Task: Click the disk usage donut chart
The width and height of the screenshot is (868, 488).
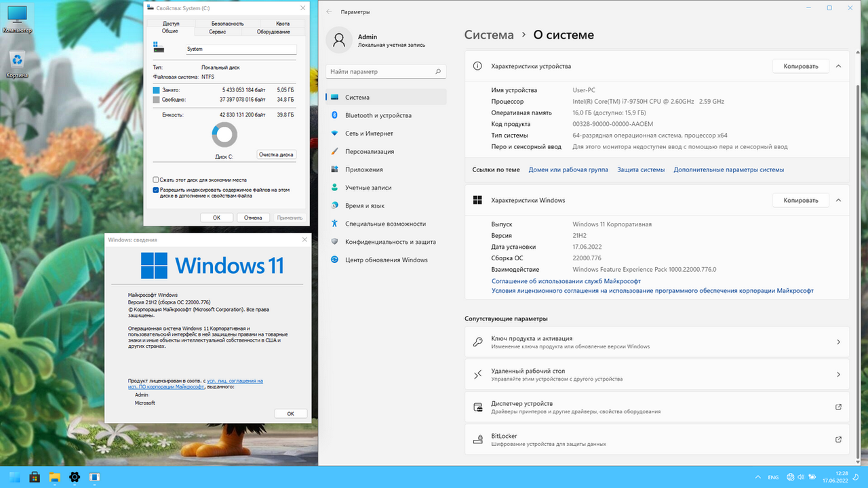Action: click(x=224, y=135)
